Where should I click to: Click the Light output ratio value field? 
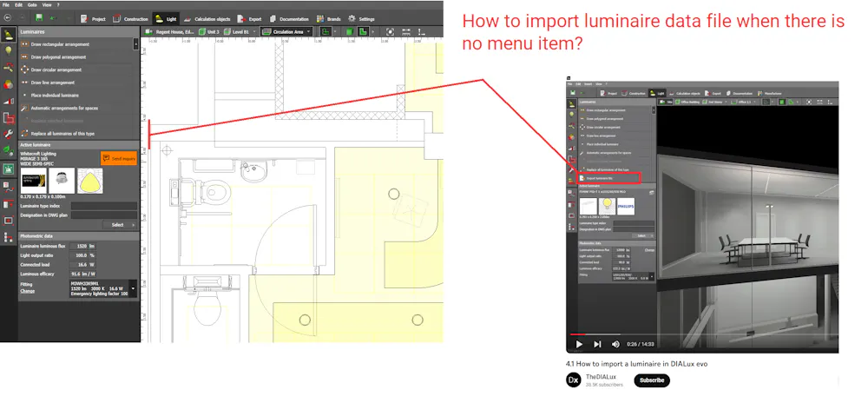(82, 255)
